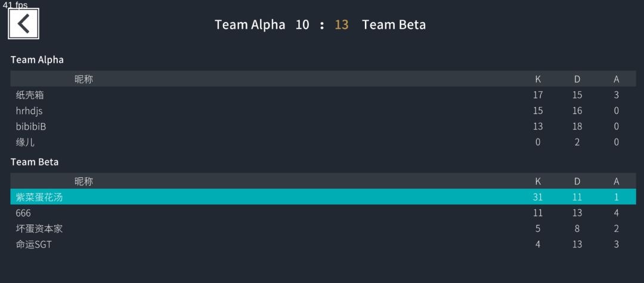Click Team Beta D column header
The width and height of the screenshot is (644, 283).
(577, 182)
